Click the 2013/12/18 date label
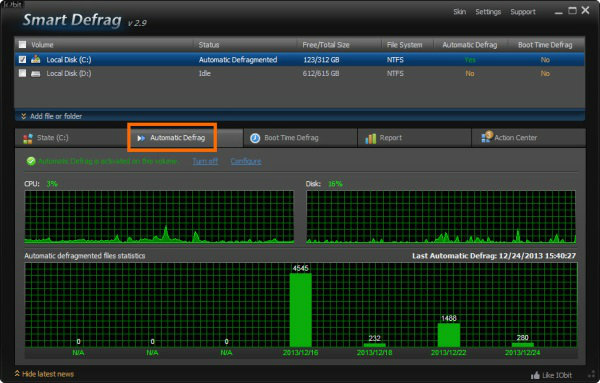The width and height of the screenshot is (600, 383). point(374,352)
